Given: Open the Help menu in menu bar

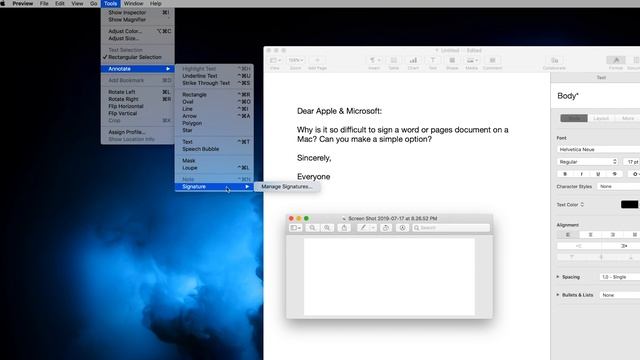Looking at the screenshot, I should coord(156,4).
